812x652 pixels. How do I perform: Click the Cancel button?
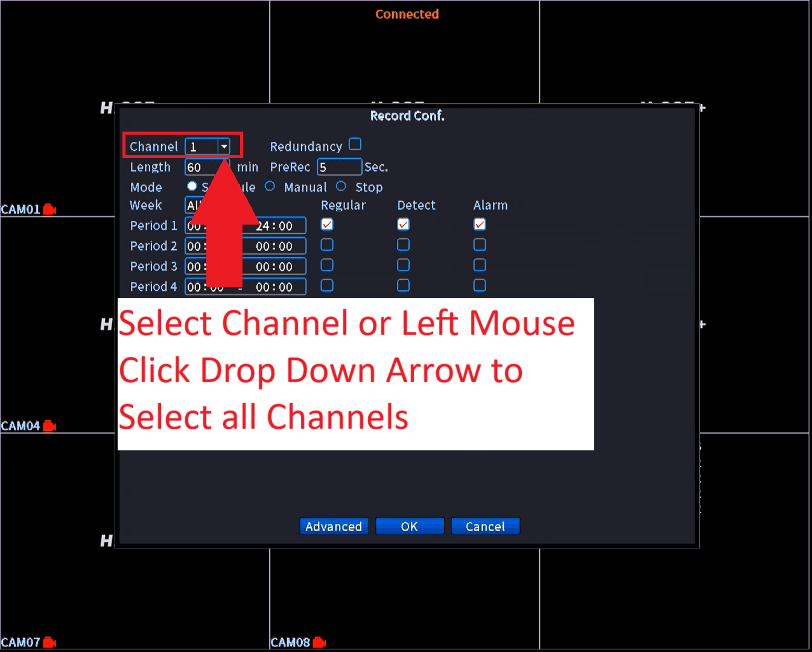coord(486,526)
